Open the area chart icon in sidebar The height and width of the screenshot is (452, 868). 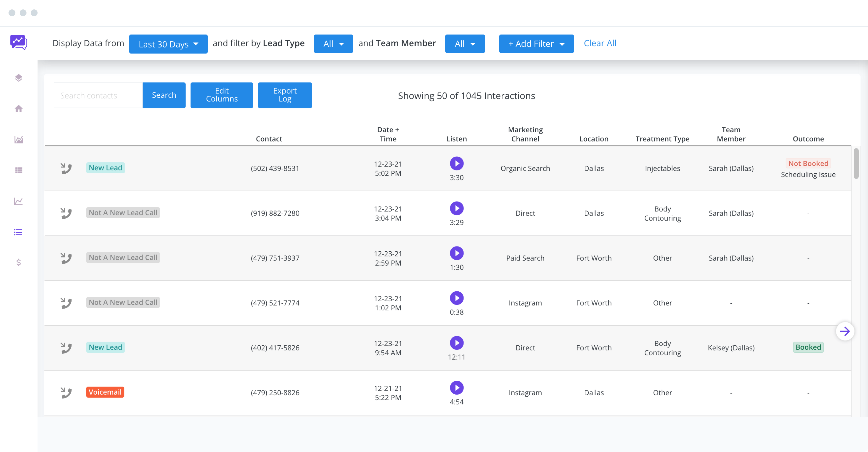click(19, 140)
